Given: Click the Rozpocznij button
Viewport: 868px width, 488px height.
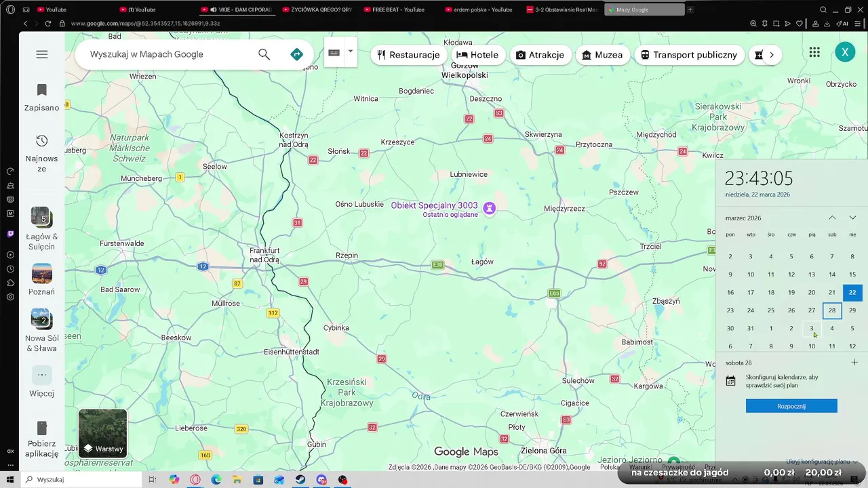Looking at the screenshot, I should coord(791,406).
